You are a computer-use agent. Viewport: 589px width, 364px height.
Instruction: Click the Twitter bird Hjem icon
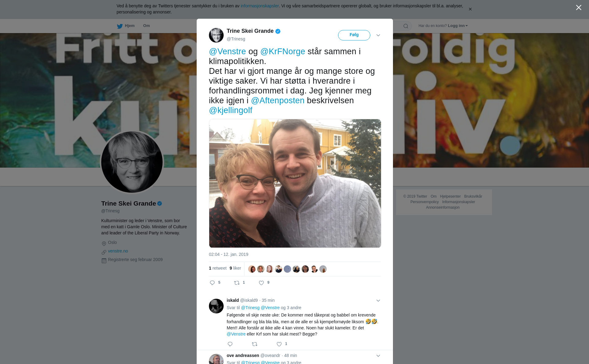[120, 26]
